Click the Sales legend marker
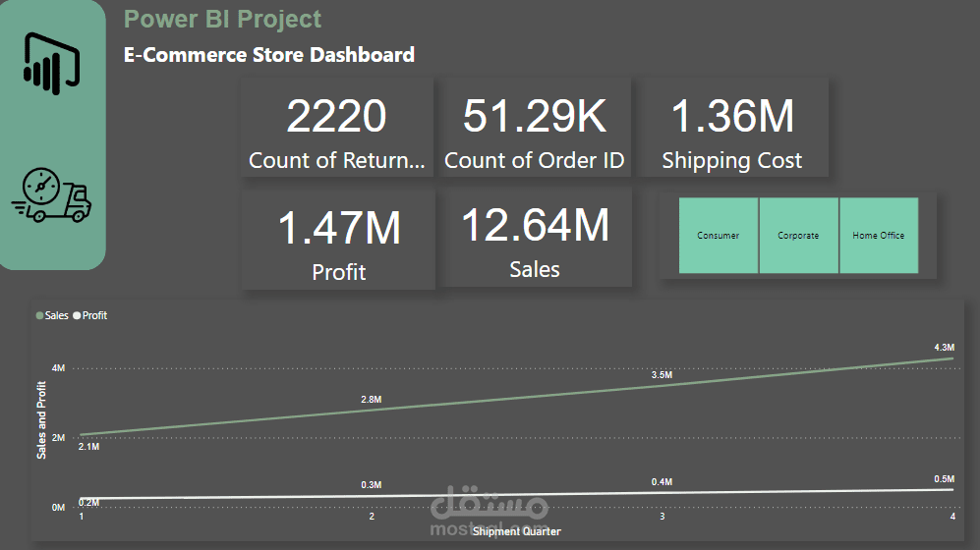This screenshot has width=980, height=550. [40, 316]
